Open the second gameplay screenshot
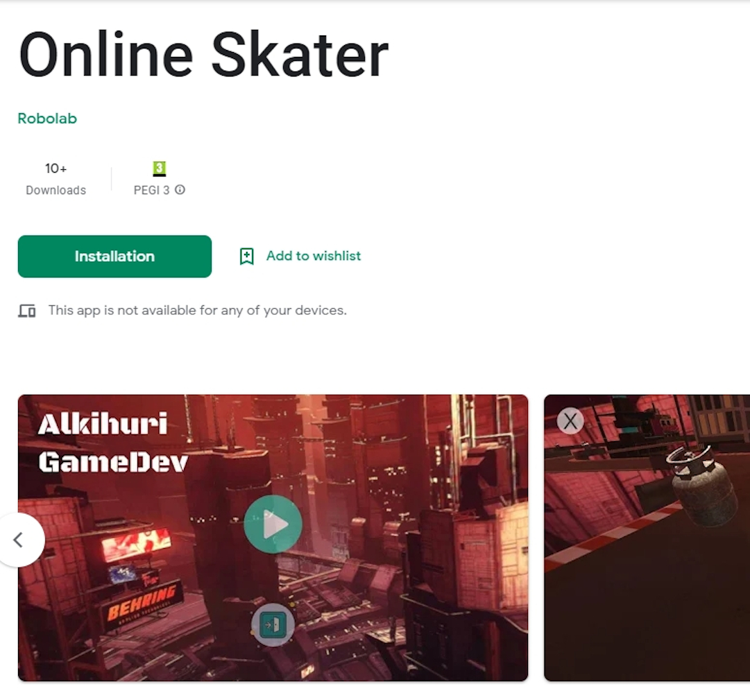 coord(647,538)
